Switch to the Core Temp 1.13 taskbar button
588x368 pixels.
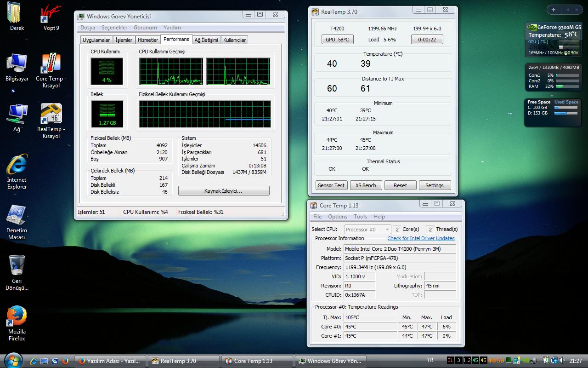click(x=257, y=361)
